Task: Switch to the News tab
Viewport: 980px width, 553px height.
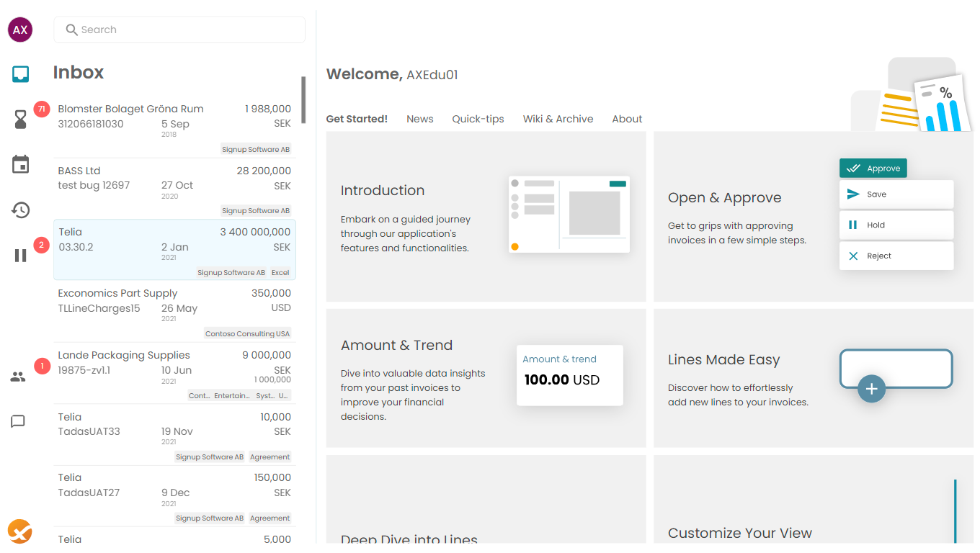Action: point(420,119)
